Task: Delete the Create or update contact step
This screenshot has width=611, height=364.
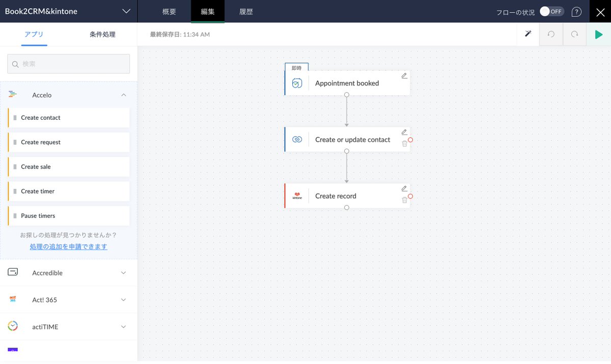Action: coord(404,145)
